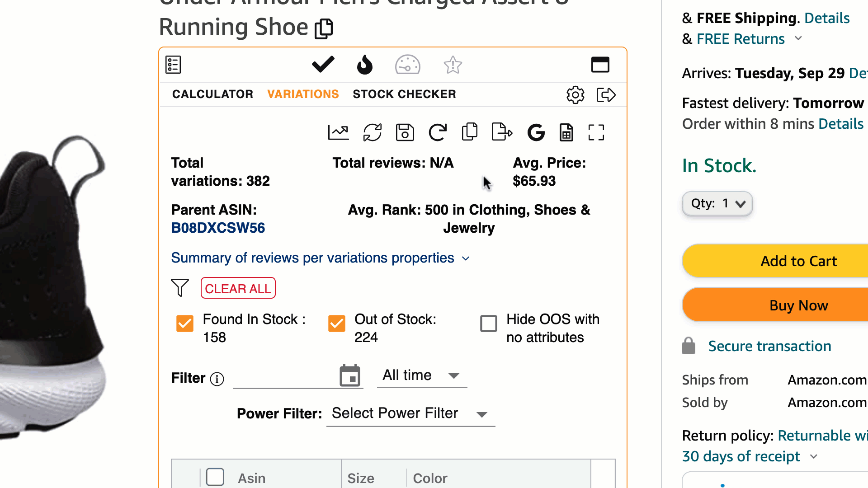Open FREE Shipping Details link

(827, 18)
